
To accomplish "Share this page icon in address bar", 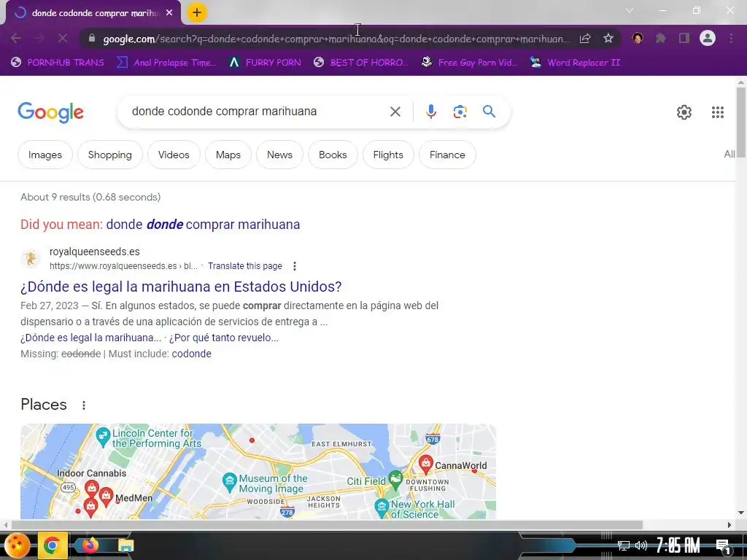I will pos(585,39).
